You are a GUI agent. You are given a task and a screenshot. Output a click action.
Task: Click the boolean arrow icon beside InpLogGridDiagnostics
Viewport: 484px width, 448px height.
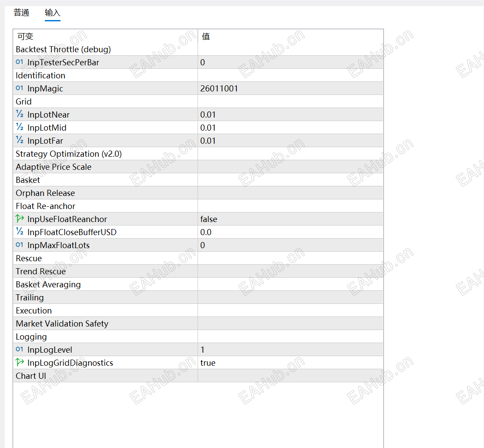[20, 362]
